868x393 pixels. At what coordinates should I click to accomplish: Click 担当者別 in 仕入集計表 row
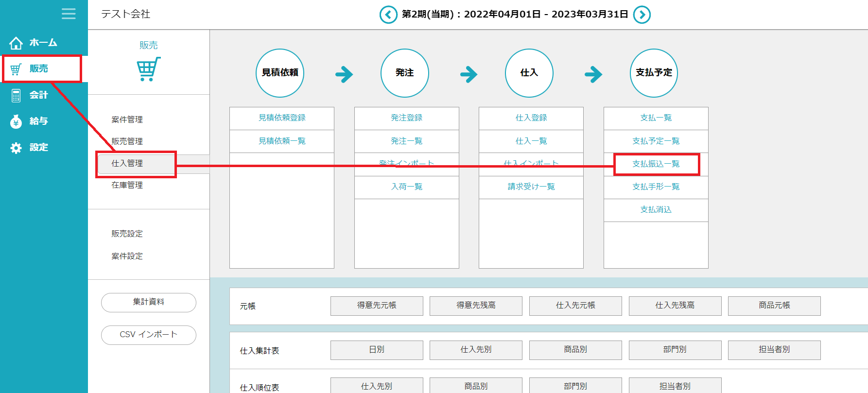coord(774,350)
